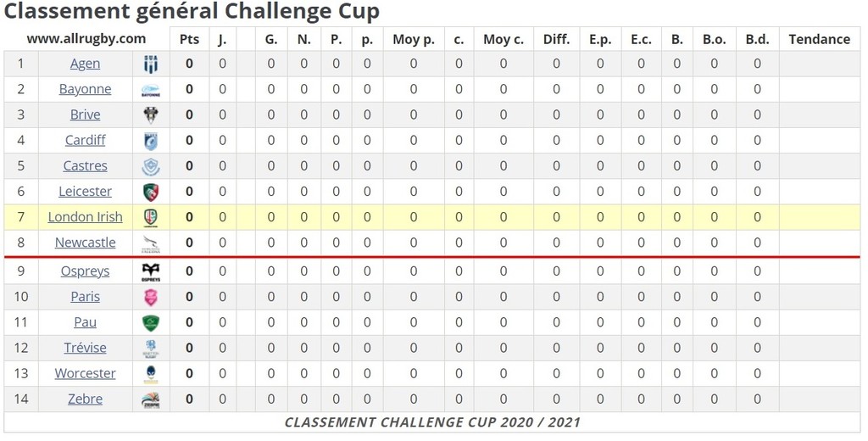The width and height of the screenshot is (868, 441).
Task: Click the pink Paris club logo
Action: 151,297
